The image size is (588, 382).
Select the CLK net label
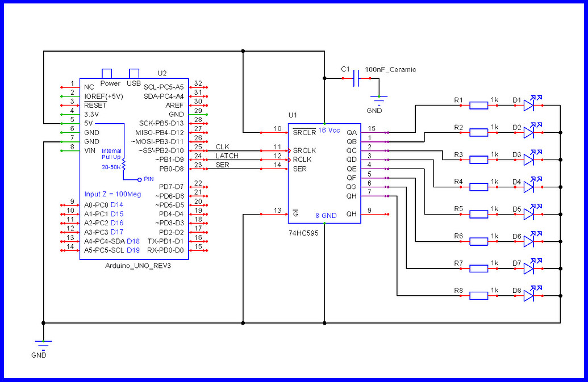click(222, 146)
